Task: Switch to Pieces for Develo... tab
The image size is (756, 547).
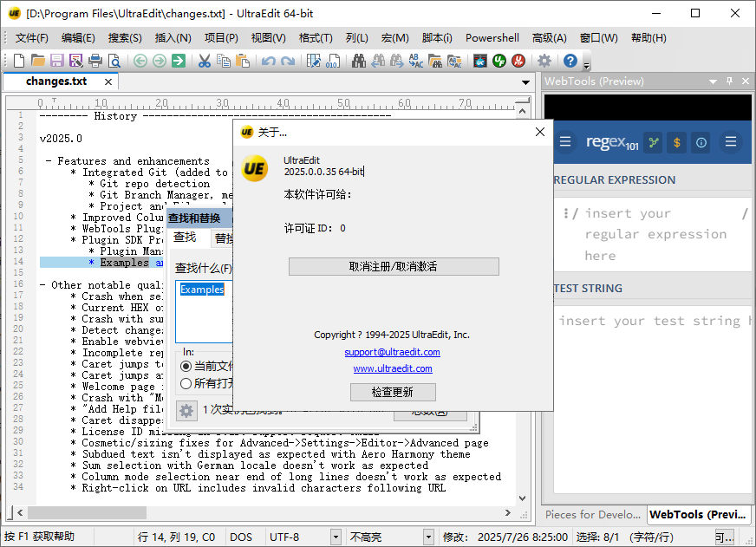Action: pos(593,515)
